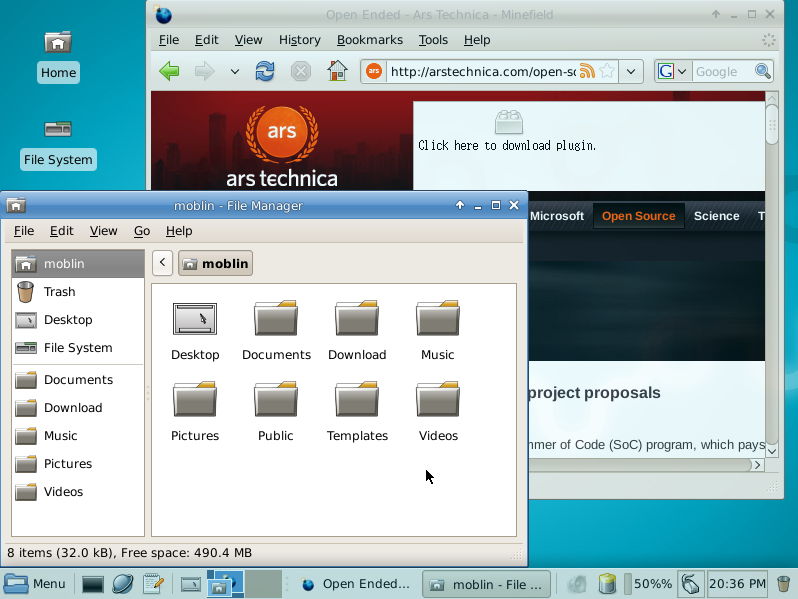The width and height of the screenshot is (798, 599).
Task: Switch to Open Ended taskbar window
Action: 355,584
